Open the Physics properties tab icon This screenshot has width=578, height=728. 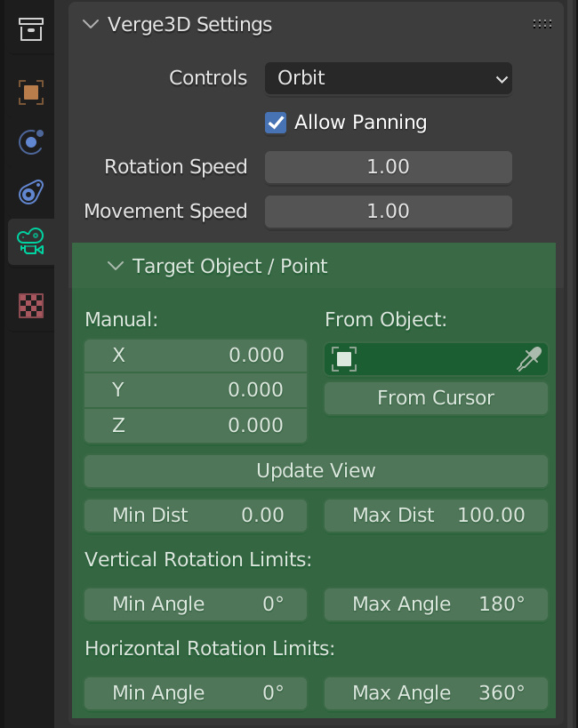pyautogui.click(x=30, y=142)
